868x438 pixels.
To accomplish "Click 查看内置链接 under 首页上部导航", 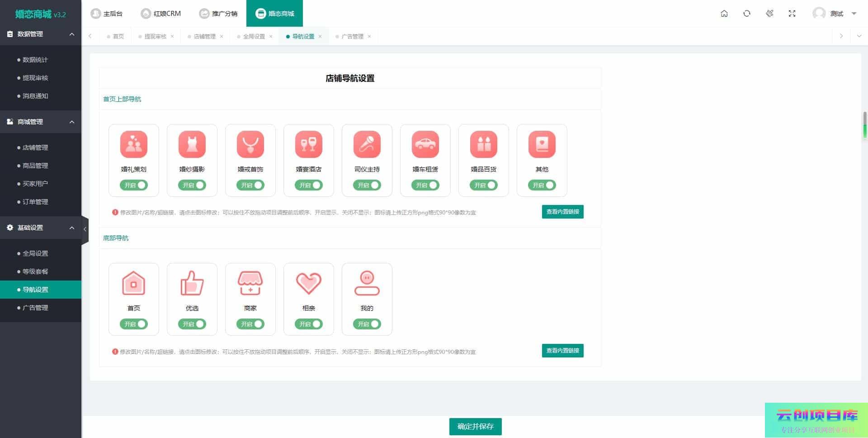I will 562,212.
